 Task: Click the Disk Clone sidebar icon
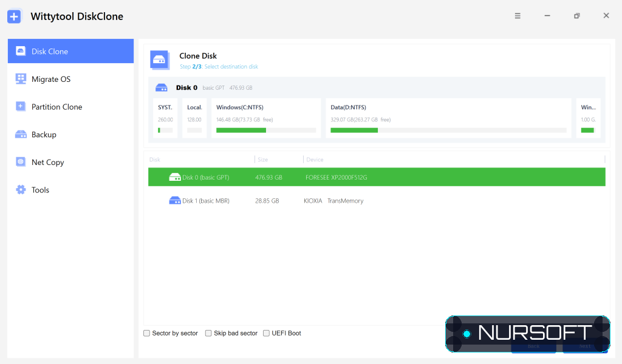(21, 51)
